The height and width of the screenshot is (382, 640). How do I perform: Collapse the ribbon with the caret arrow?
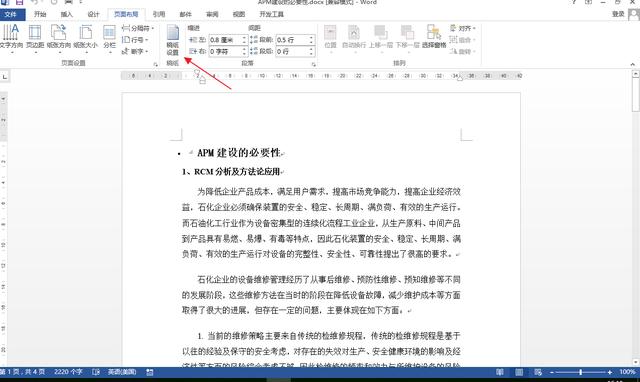coord(632,64)
